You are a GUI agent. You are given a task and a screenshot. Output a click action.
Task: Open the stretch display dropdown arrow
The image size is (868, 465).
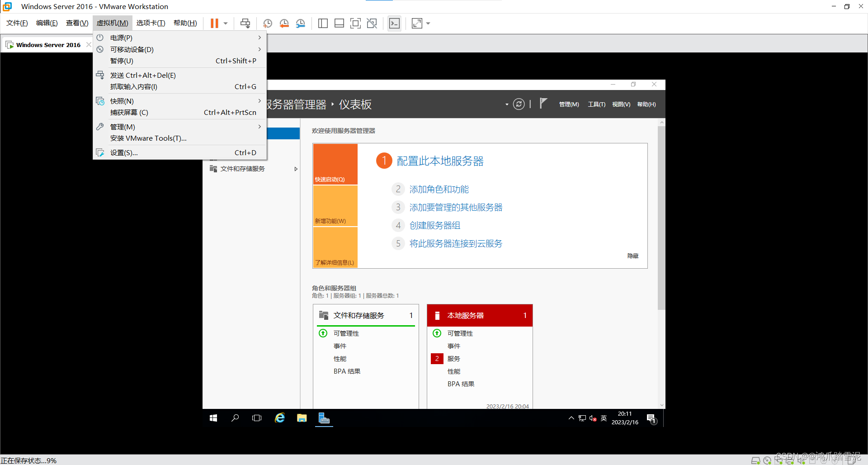pos(428,23)
